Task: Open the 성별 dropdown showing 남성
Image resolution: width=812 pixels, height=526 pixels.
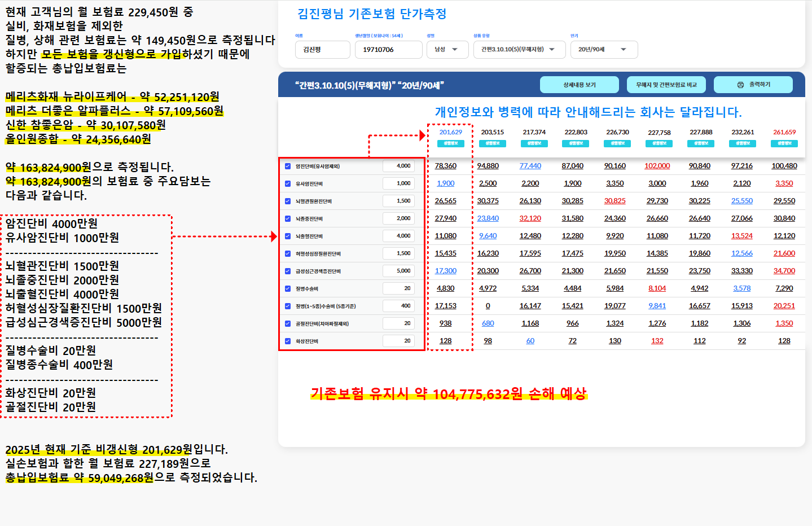Action: 447,50
